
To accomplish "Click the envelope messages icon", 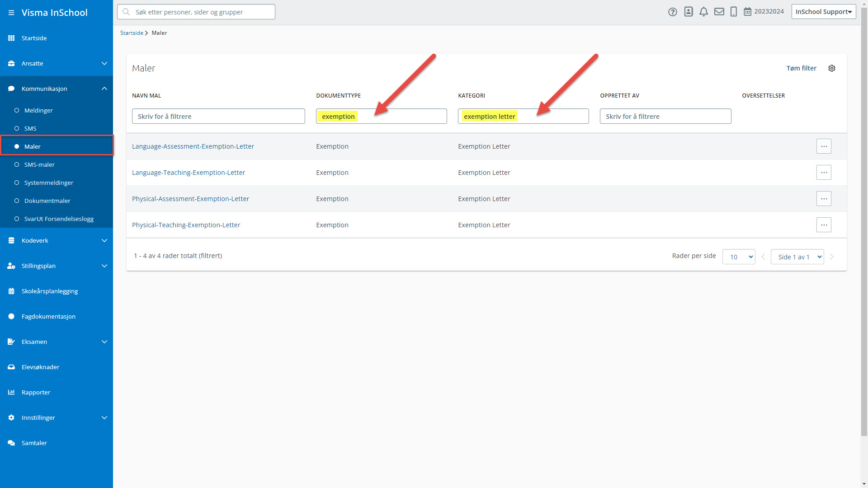I will click(x=719, y=12).
